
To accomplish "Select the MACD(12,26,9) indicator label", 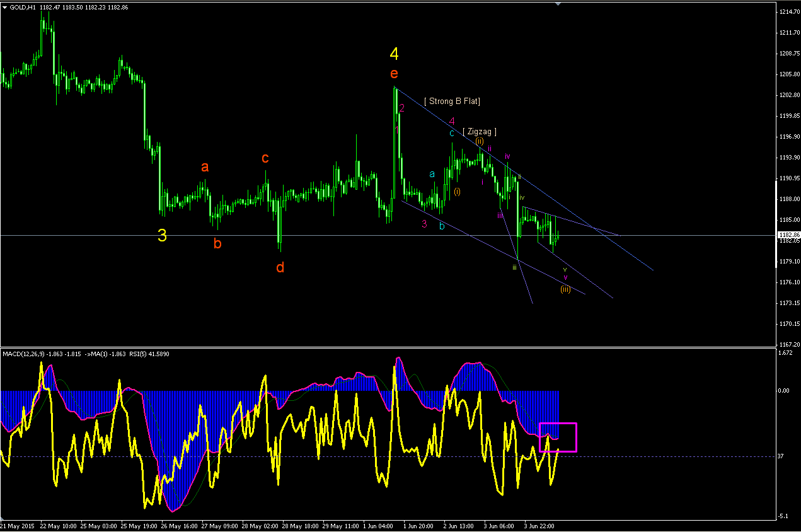I will click(x=23, y=354).
